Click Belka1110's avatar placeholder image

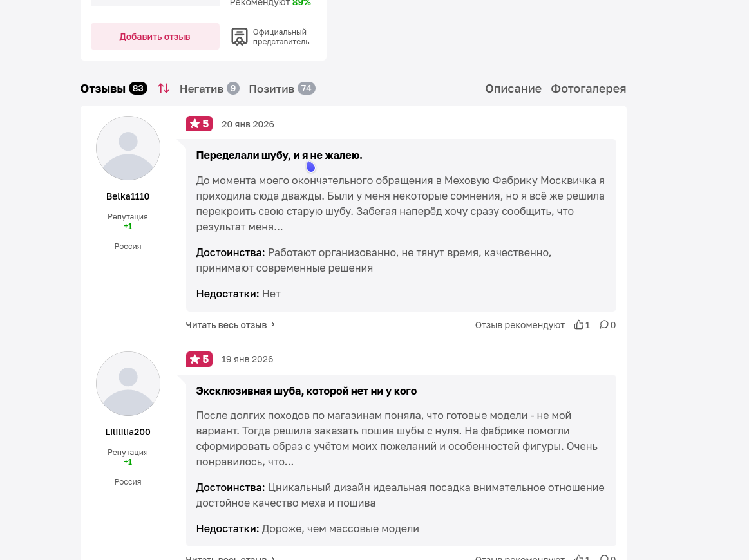point(128,148)
